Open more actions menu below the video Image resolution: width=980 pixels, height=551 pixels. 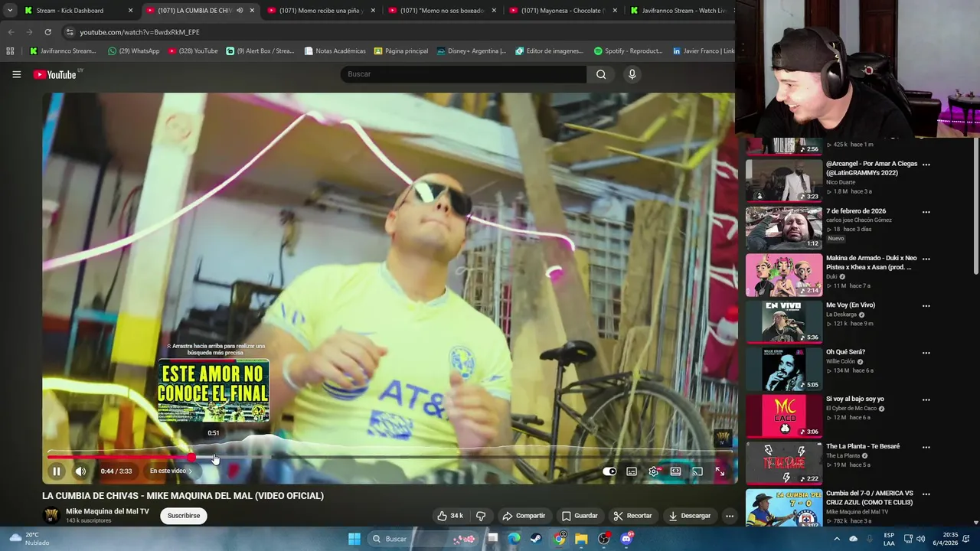point(730,516)
